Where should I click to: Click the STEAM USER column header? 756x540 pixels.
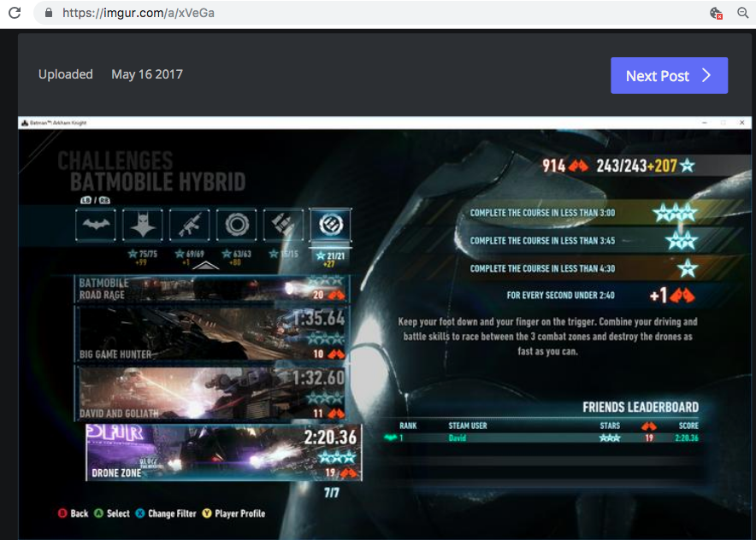point(468,426)
